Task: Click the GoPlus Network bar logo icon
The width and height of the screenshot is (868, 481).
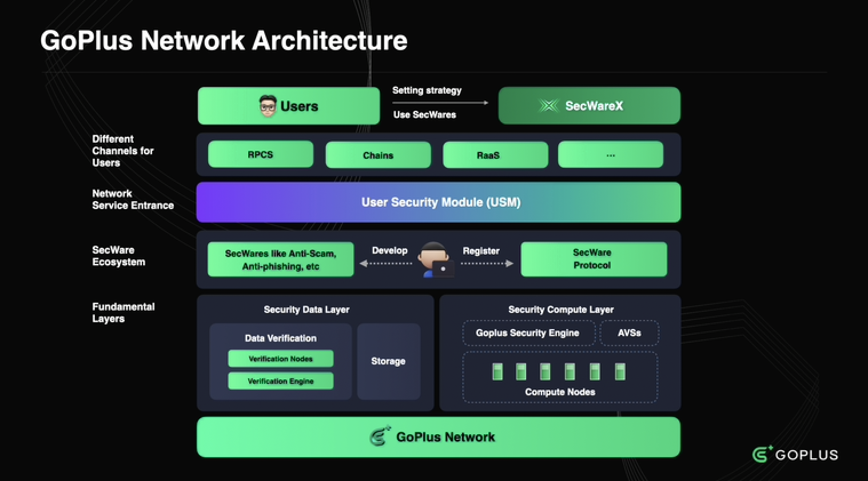Action: (x=380, y=436)
